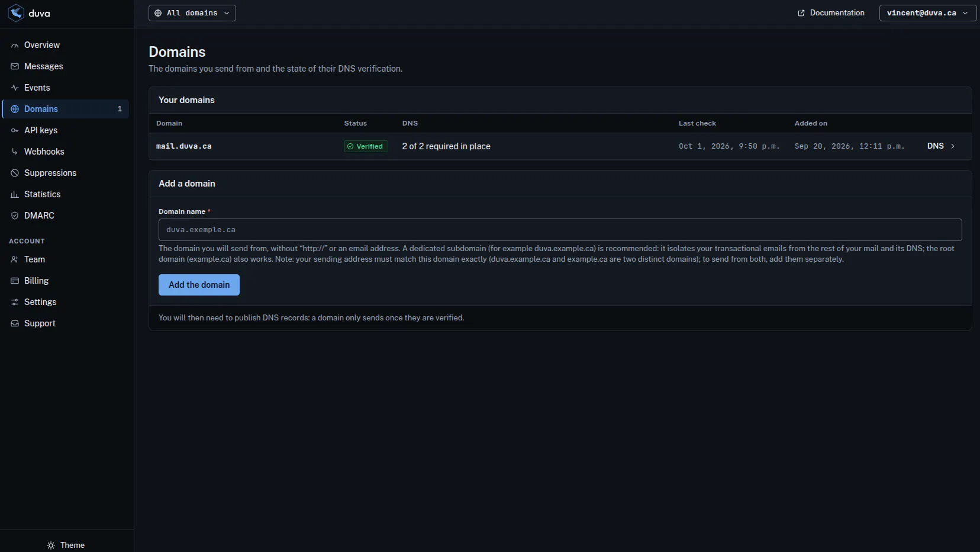Click last check 'Oct 1, 2026, 9:50 p.m.'
This screenshot has height=552, width=980.
click(x=729, y=146)
